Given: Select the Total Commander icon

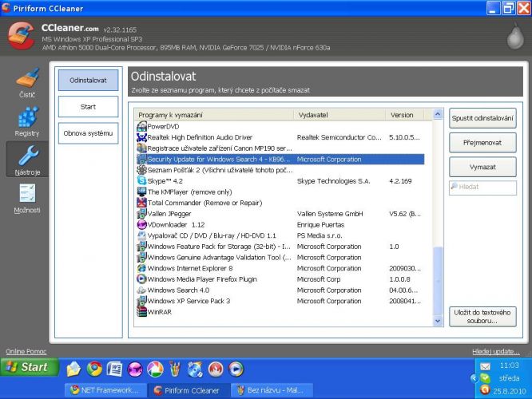Looking at the screenshot, I should coord(141,203).
